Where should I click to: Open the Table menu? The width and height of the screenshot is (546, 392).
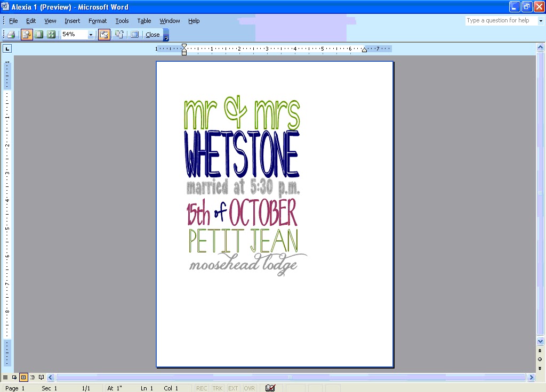[144, 21]
